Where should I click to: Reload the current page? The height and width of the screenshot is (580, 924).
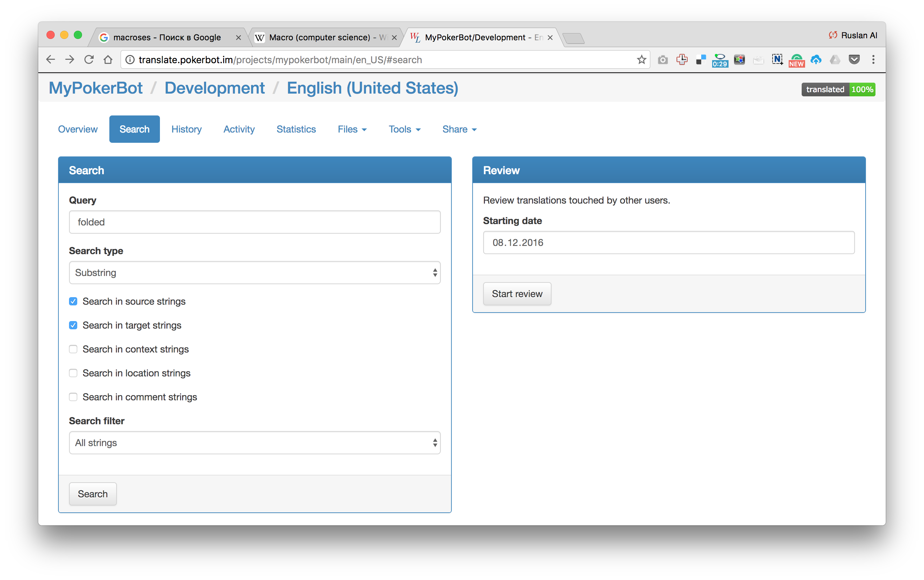point(89,60)
